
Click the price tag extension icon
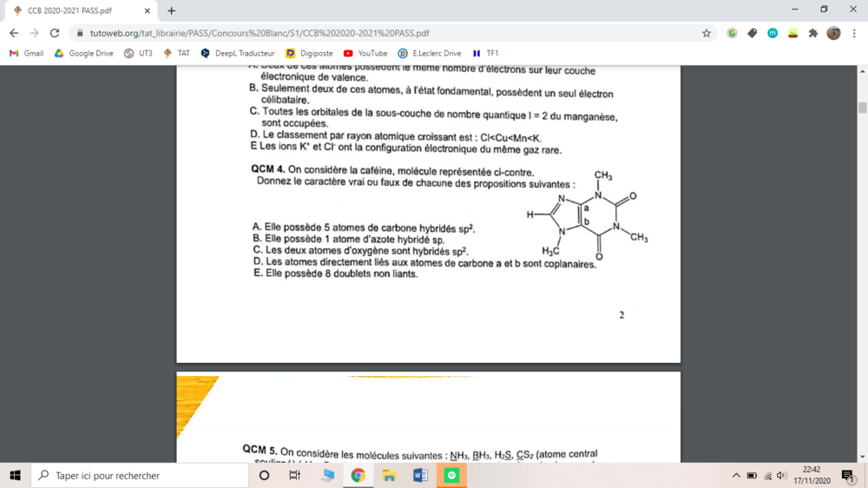[752, 33]
